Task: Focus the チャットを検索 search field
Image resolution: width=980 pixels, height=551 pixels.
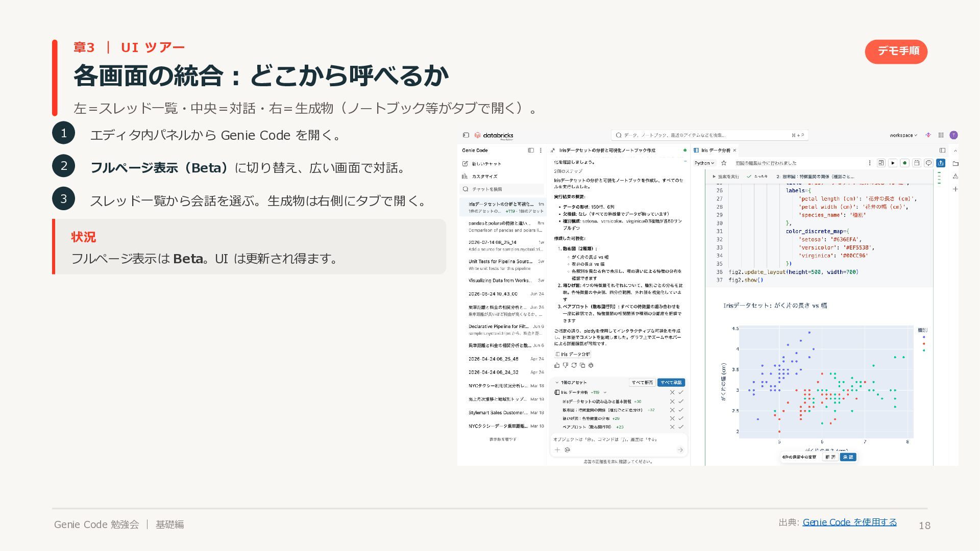Action: (502, 189)
